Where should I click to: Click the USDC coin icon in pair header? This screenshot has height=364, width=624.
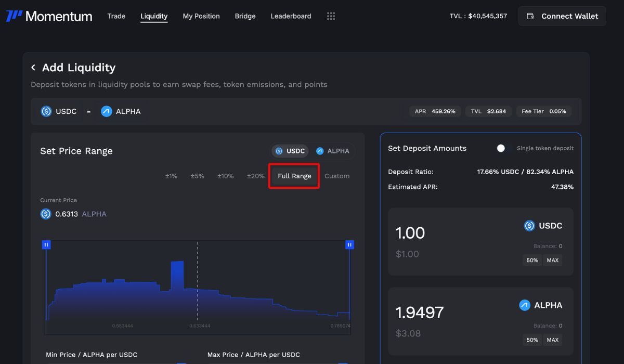click(x=46, y=111)
